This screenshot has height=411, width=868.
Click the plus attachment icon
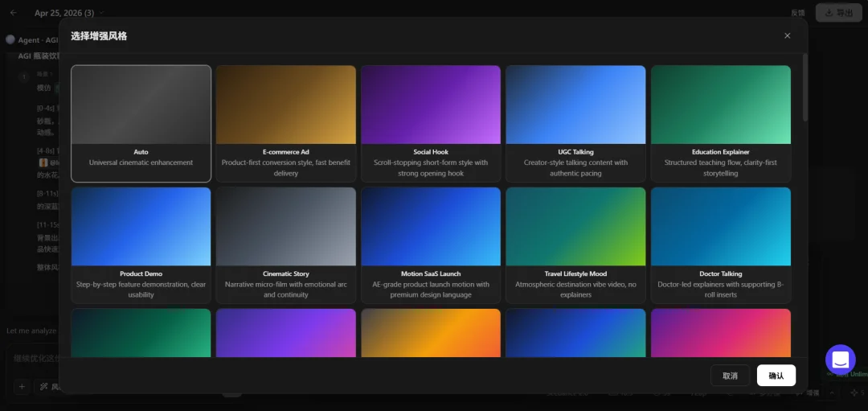pyautogui.click(x=22, y=387)
